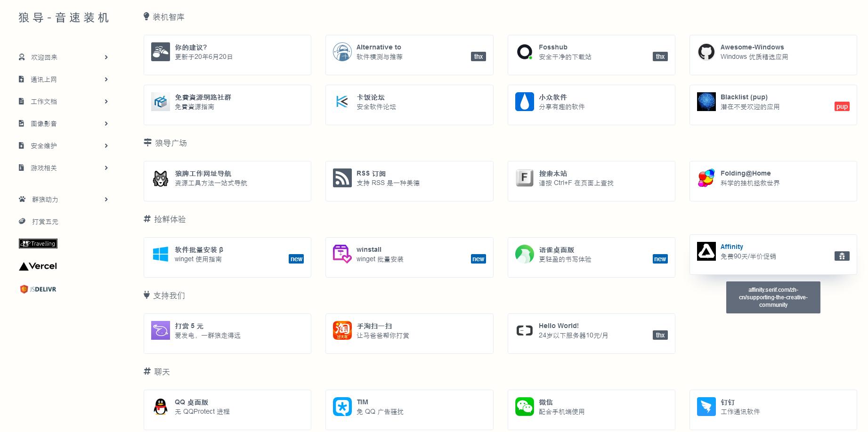Click the red pup badge on Blacklist
The height and width of the screenshot is (432, 868).
tap(842, 106)
